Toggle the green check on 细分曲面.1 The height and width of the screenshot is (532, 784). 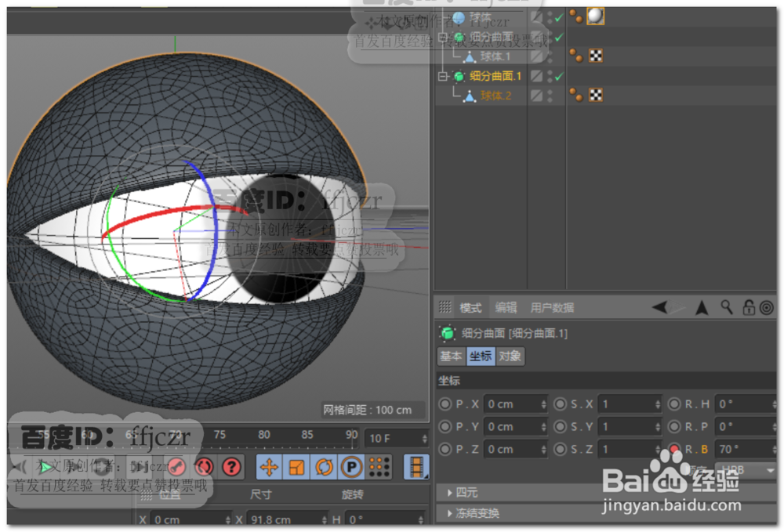tap(559, 77)
